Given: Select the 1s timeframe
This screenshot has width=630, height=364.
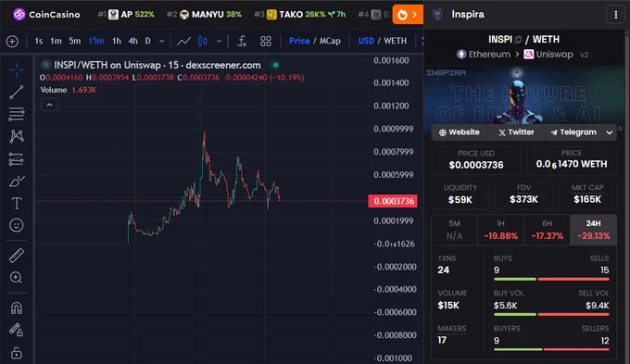Looking at the screenshot, I should 39,41.
